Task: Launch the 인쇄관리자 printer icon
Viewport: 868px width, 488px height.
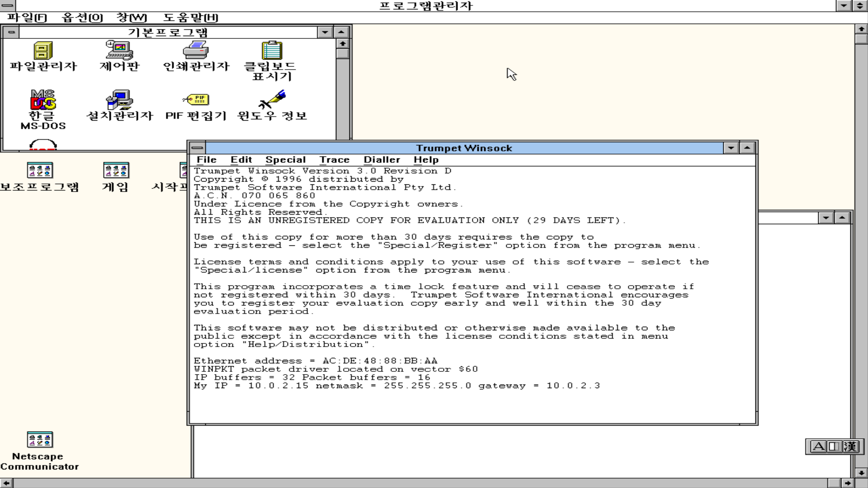Action: coord(196,50)
